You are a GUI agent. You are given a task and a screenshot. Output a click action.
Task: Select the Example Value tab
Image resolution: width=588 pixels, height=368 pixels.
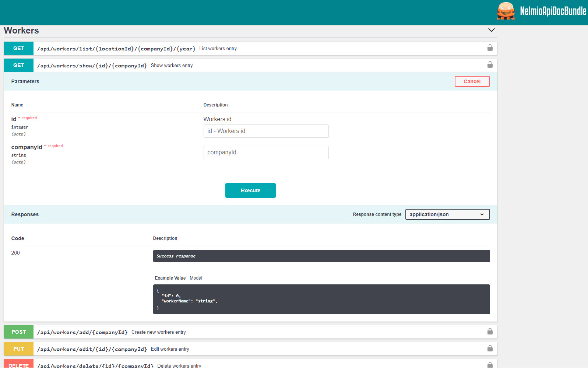[170, 278]
